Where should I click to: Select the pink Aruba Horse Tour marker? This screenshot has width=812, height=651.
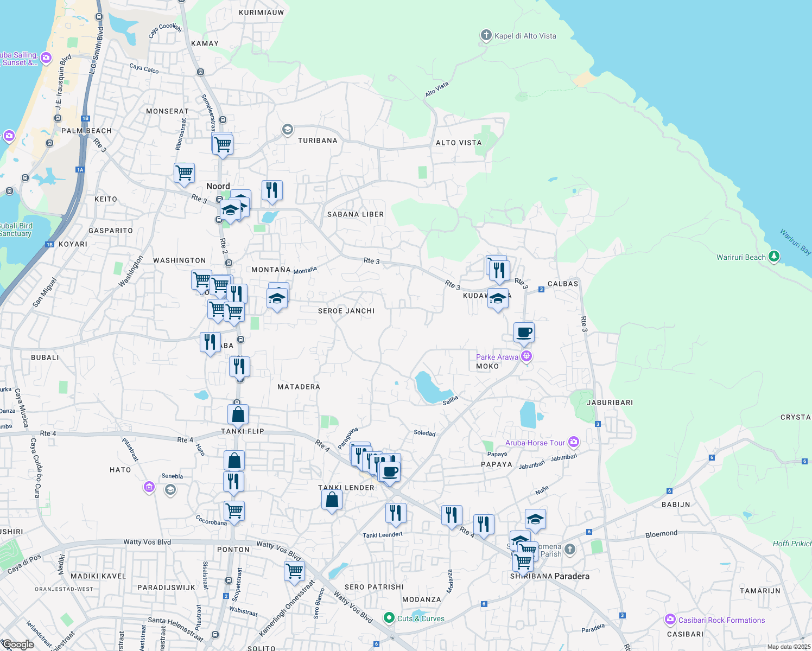click(x=574, y=442)
